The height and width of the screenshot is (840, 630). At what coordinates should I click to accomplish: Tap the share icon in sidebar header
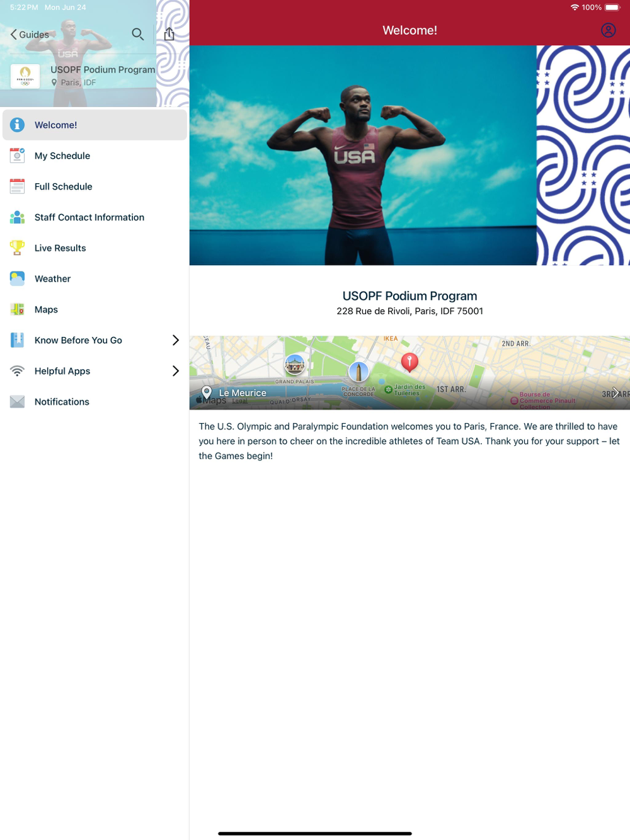coord(169,34)
